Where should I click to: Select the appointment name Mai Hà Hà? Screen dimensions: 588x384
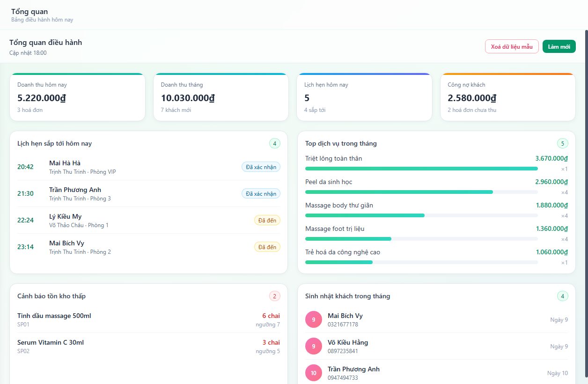(65, 163)
